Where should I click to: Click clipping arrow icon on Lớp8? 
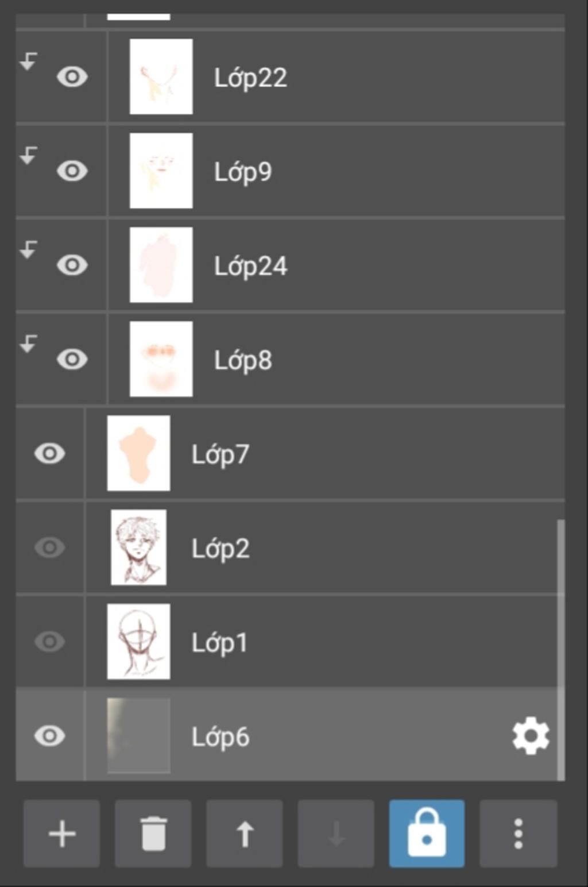coord(28,344)
